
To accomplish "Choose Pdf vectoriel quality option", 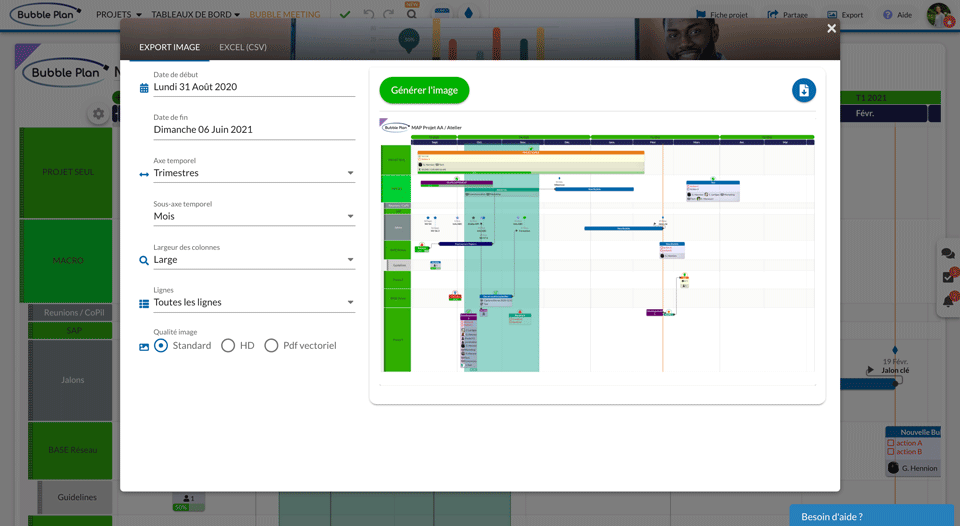I will (271, 346).
